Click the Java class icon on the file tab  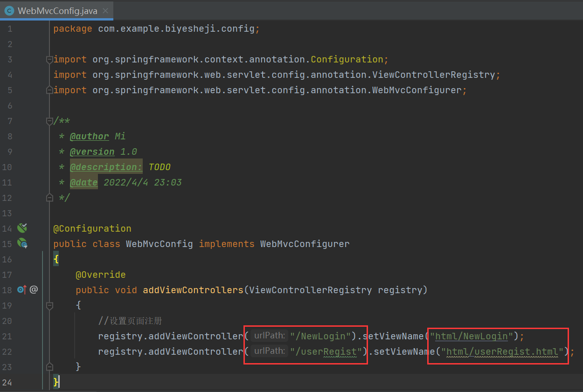9,9
